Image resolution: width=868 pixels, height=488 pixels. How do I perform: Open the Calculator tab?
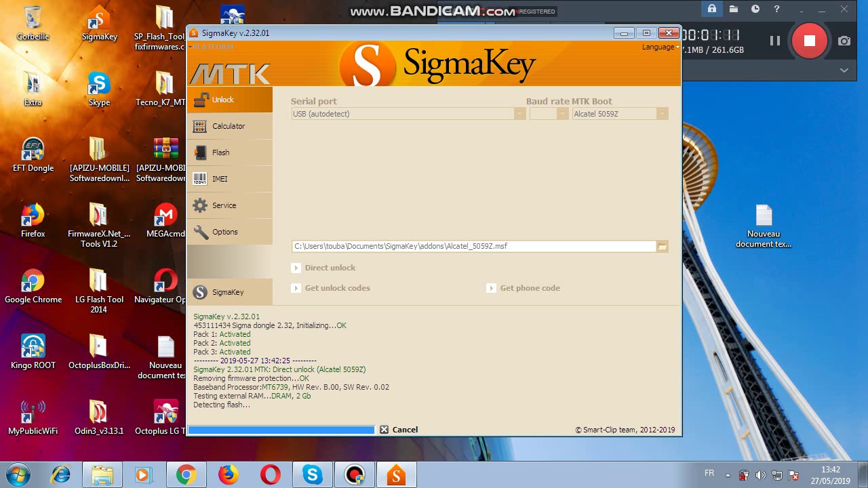tap(229, 126)
